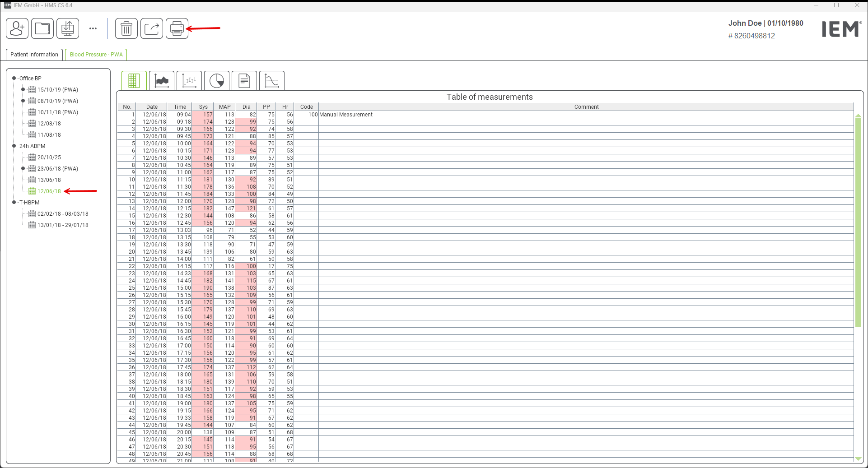Click the device communication monitor icon
The height and width of the screenshot is (468, 868).
click(x=68, y=29)
